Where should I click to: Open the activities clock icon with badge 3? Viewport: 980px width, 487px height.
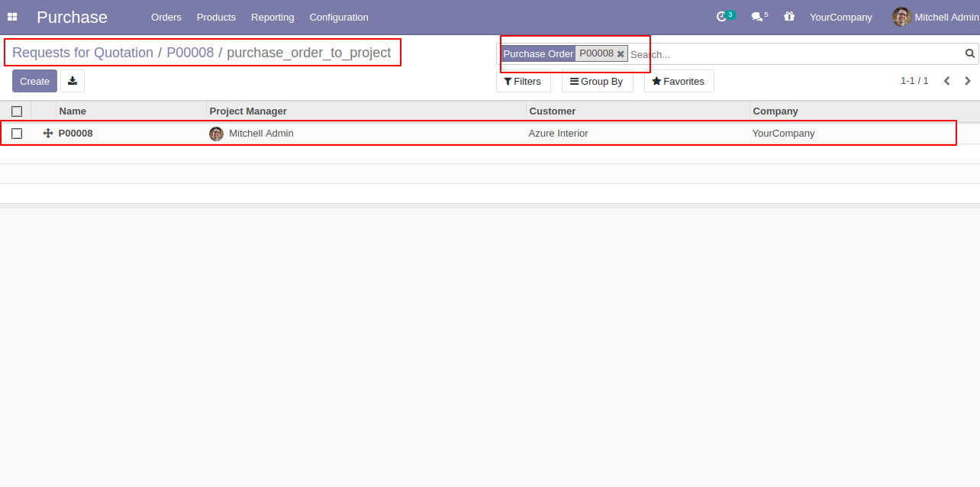click(x=725, y=16)
